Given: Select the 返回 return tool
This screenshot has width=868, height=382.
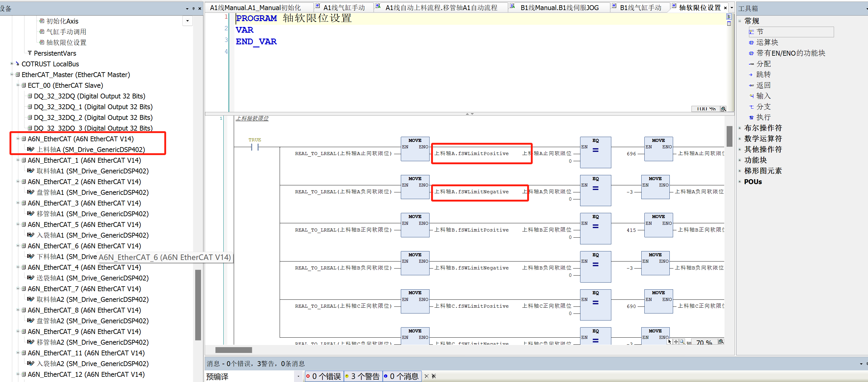Looking at the screenshot, I should point(759,85).
